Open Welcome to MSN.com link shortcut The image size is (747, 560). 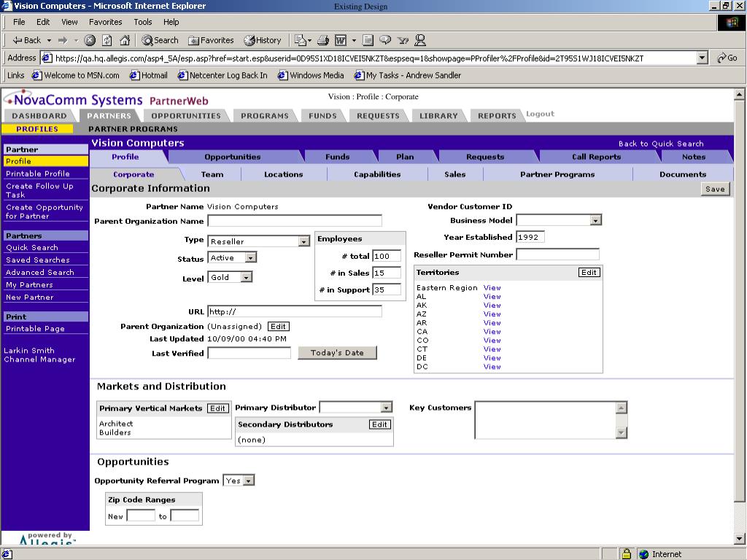[x=75, y=75]
